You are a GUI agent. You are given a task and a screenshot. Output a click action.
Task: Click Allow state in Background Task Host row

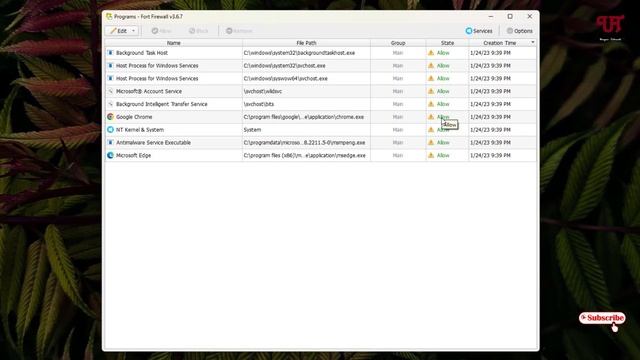tap(443, 53)
